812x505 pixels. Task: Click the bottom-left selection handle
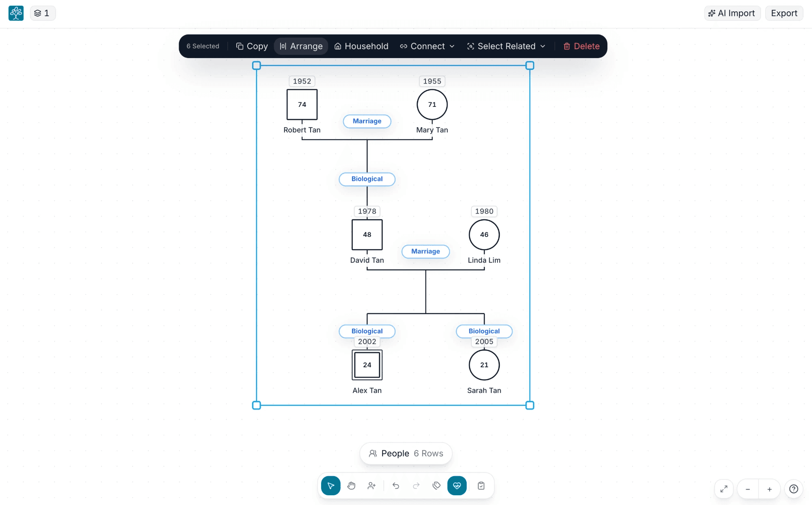click(257, 405)
